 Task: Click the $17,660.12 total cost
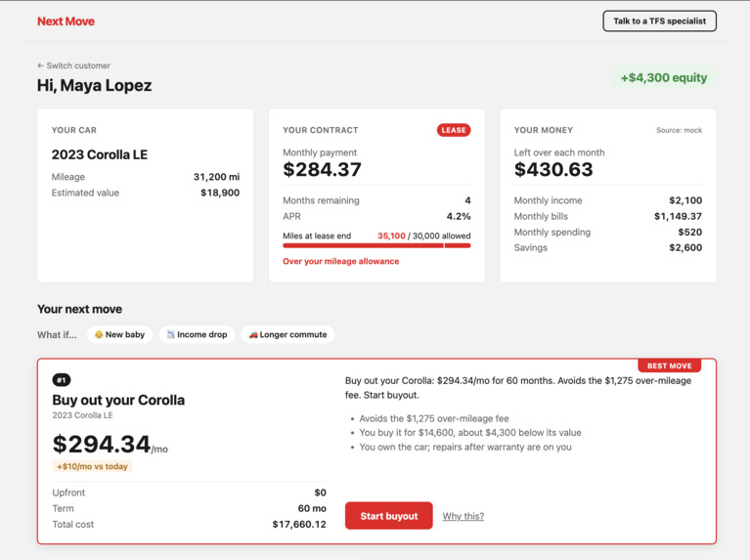299,524
